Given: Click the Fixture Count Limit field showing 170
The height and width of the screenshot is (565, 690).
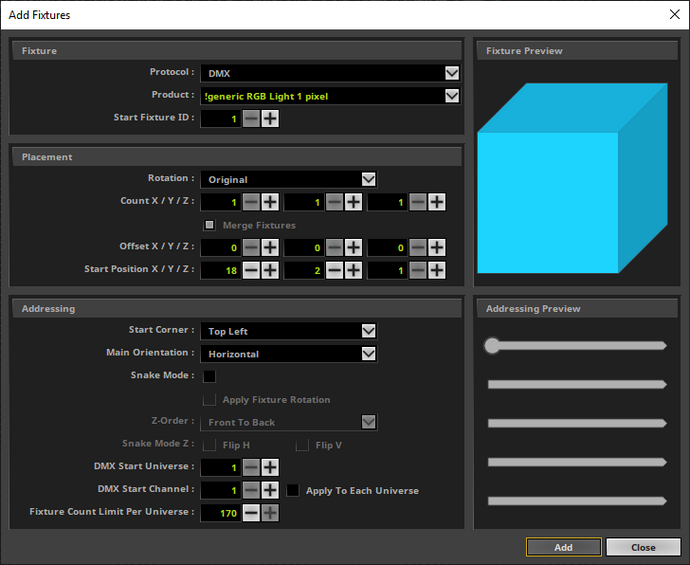Looking at the screenshot, I should (x=220, y=513).
